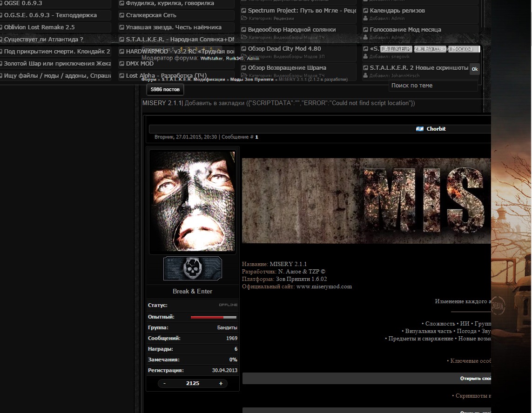The width and height of the screenshot is (532, 413).
Task: Click the Break & Enter user title
Action: (x=192, y=292)
